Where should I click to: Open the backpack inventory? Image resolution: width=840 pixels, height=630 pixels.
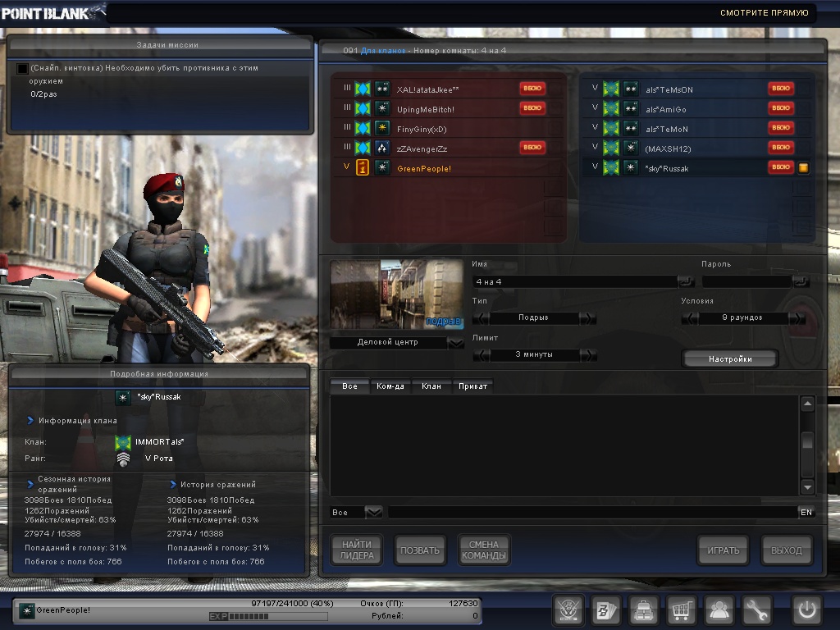643,611
